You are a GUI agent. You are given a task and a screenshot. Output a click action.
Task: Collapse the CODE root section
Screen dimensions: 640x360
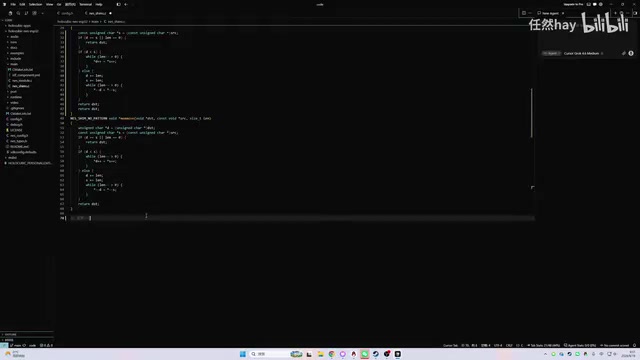(x=8, y=20)
